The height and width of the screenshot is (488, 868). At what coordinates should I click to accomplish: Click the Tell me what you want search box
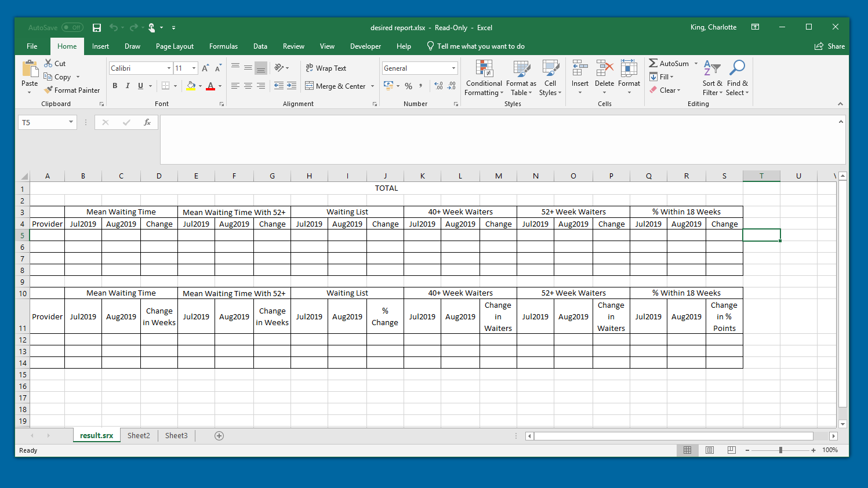[x=480, y=46]
